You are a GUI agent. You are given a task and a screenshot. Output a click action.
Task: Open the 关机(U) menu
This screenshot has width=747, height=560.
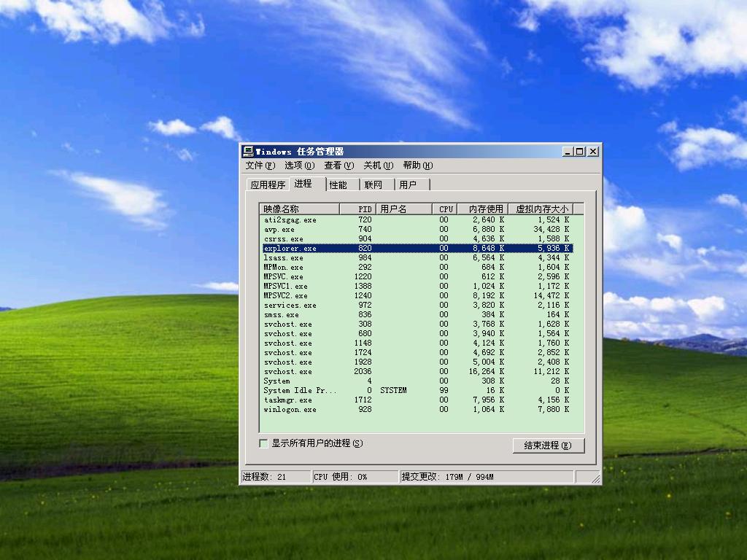pos(379,166)
